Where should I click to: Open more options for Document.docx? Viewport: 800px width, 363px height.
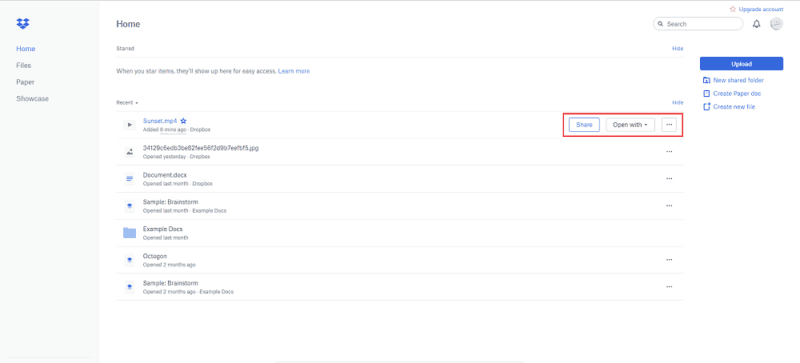(669, 179)
